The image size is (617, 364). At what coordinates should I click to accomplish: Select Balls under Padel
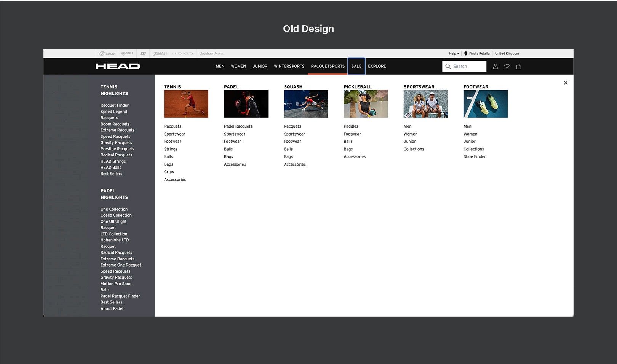229,149
